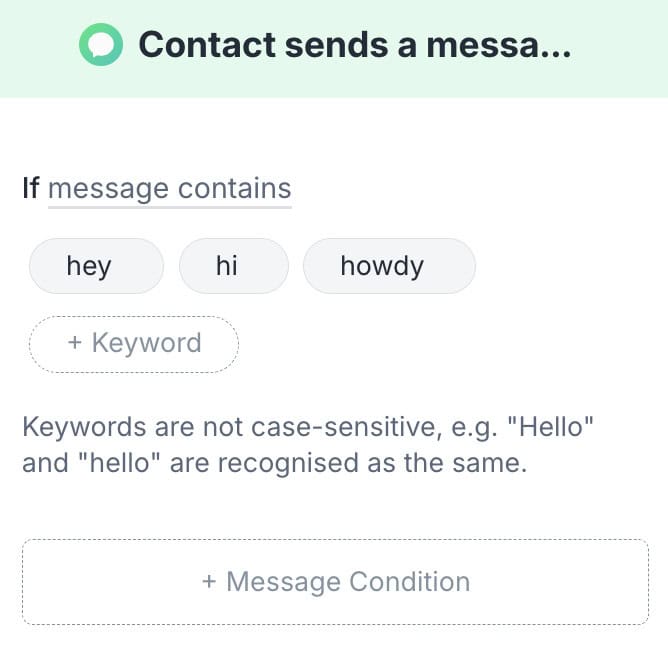
Task: Click the plus sign beside Message Condition
Action: point(209,582)
